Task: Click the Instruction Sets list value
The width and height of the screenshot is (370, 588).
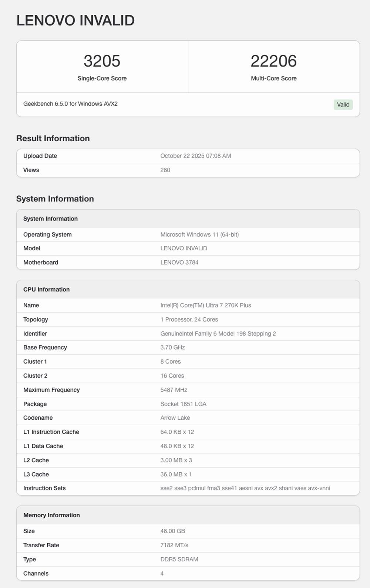Action: click(245, 489)
